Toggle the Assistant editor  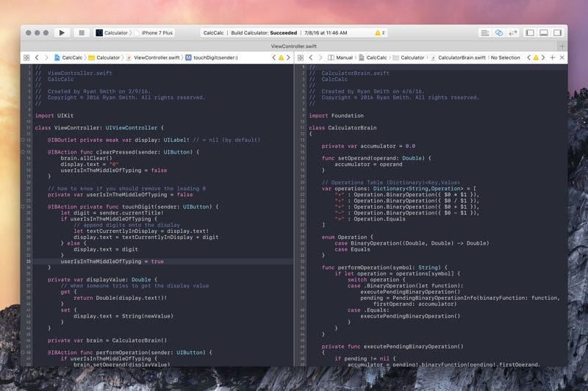point(499,33)
